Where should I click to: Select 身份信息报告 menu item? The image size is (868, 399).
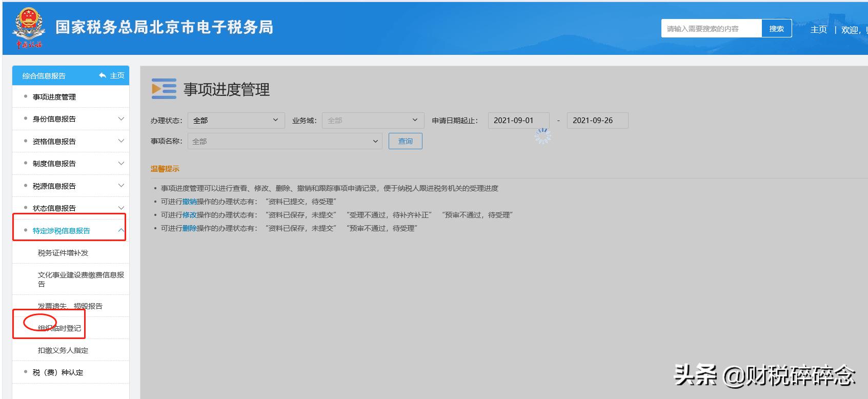pos(54,119)
